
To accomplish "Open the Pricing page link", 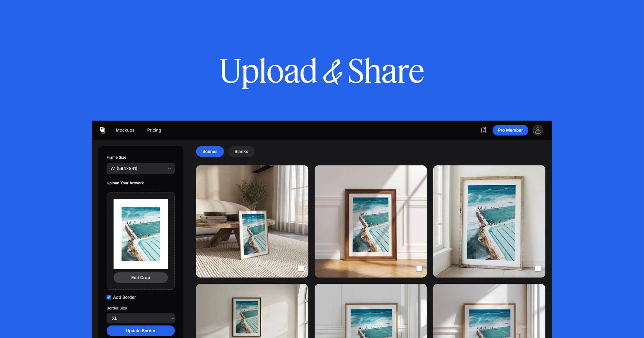I will (154, 130).
